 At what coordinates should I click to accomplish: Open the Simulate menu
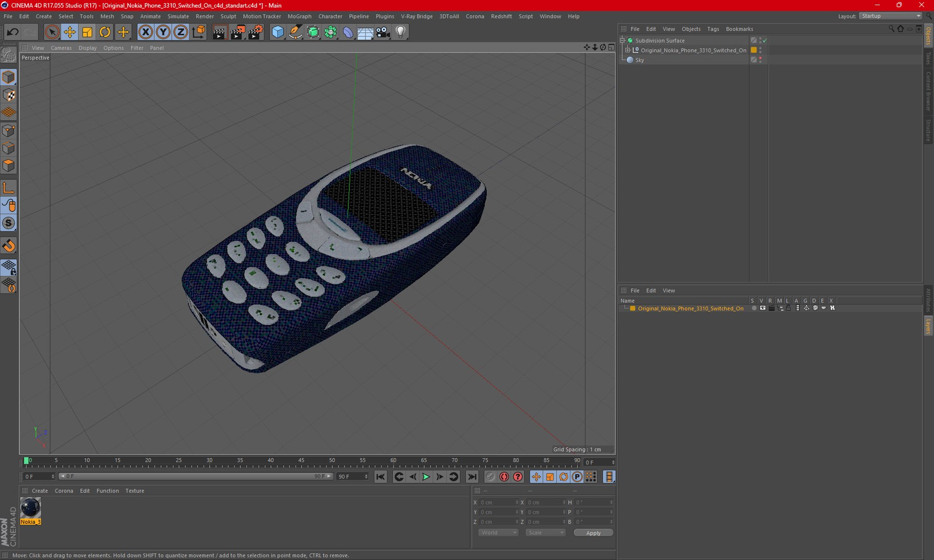(178, 16)
